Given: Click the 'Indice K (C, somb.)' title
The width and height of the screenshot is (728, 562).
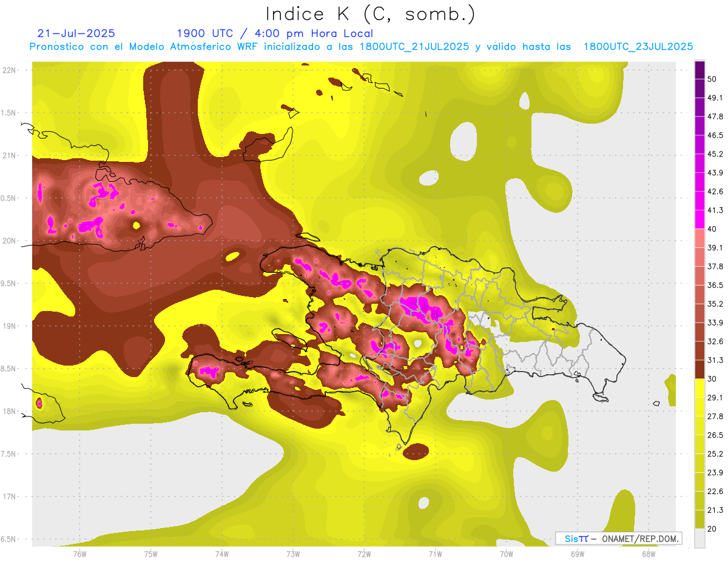Looking at the screenshot, I should (370, 14).
